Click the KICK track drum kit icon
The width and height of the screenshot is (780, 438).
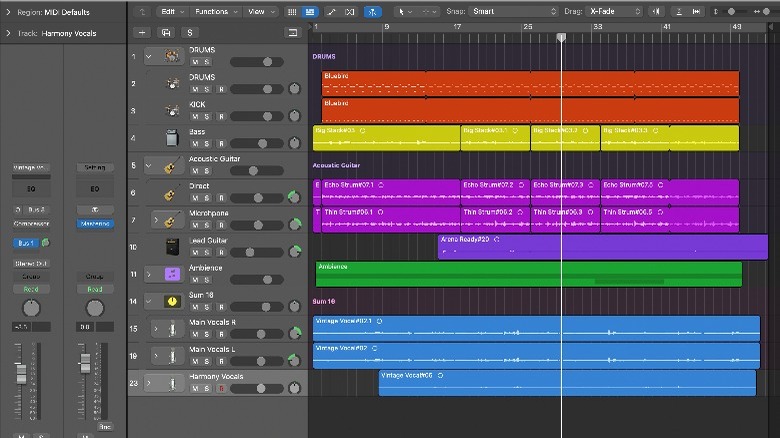[172, 109]
